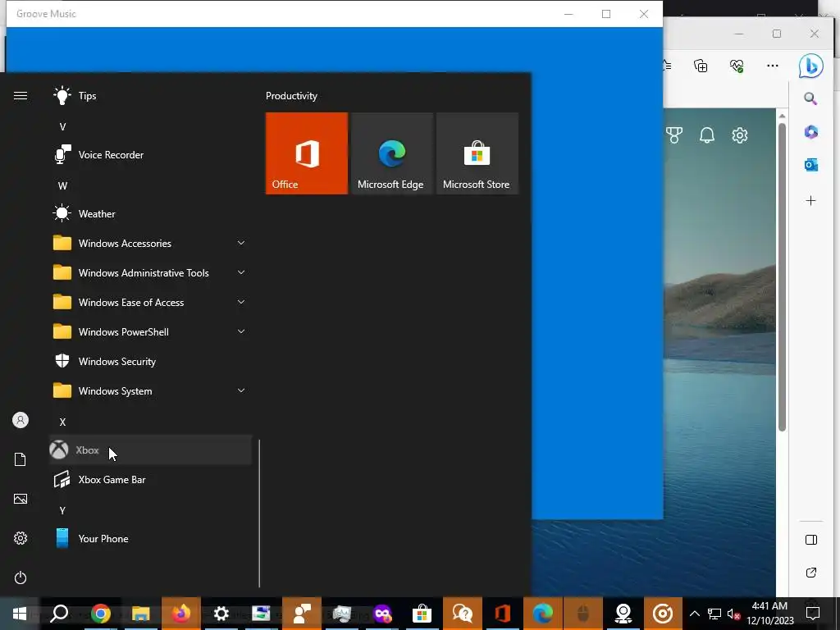Open Google Chrome from the taskbar

point(100,614)
